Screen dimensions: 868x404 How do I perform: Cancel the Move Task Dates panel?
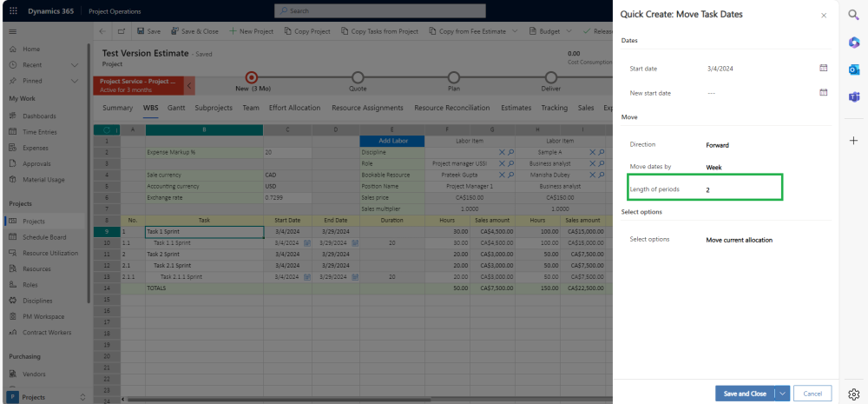pyautogui.click(x=812, y=394)
